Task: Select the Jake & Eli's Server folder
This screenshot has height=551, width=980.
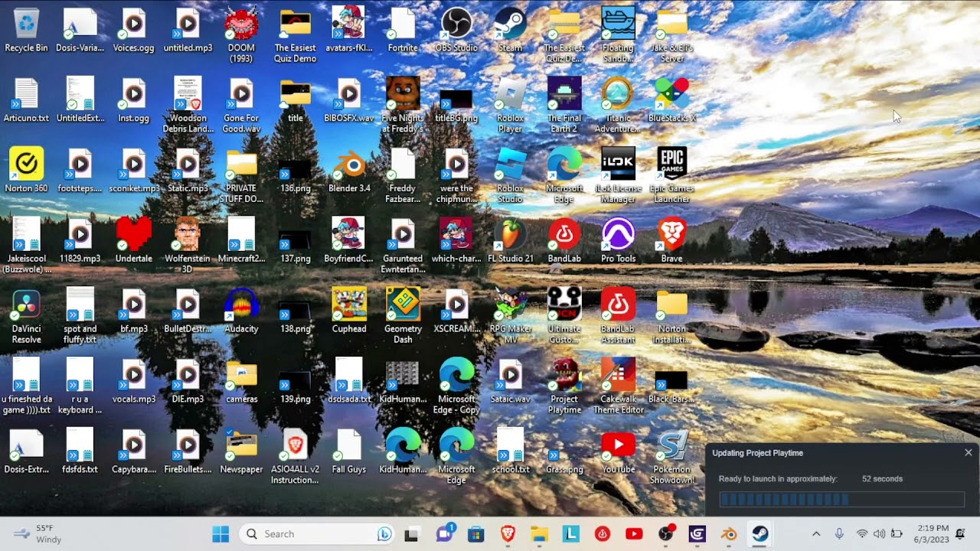Action: point(671,36)
